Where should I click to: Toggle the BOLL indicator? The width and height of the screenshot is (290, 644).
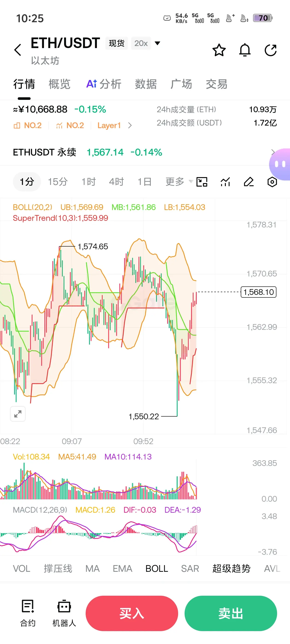(x=157, y=569)
